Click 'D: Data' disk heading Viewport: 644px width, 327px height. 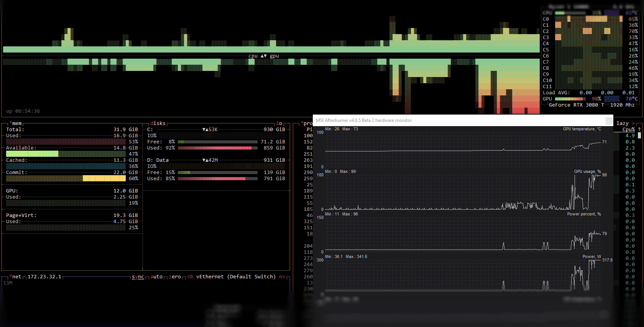[x=158, y=160]
